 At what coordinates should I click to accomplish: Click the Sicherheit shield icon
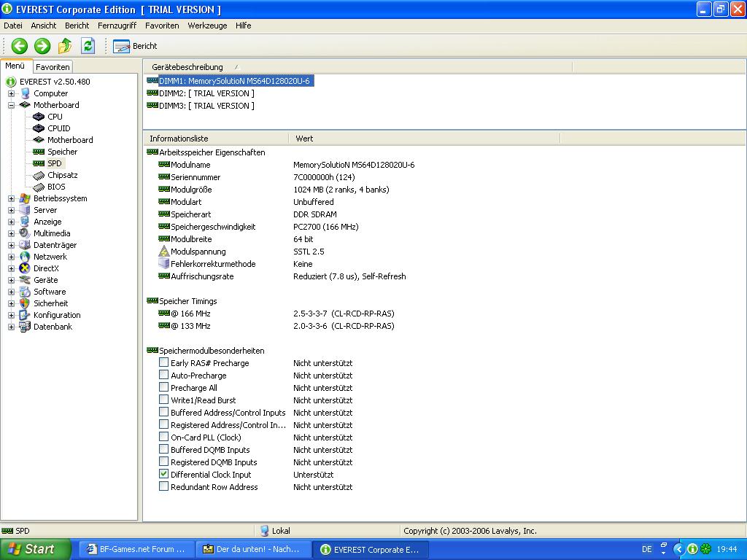tap(25, 303)
